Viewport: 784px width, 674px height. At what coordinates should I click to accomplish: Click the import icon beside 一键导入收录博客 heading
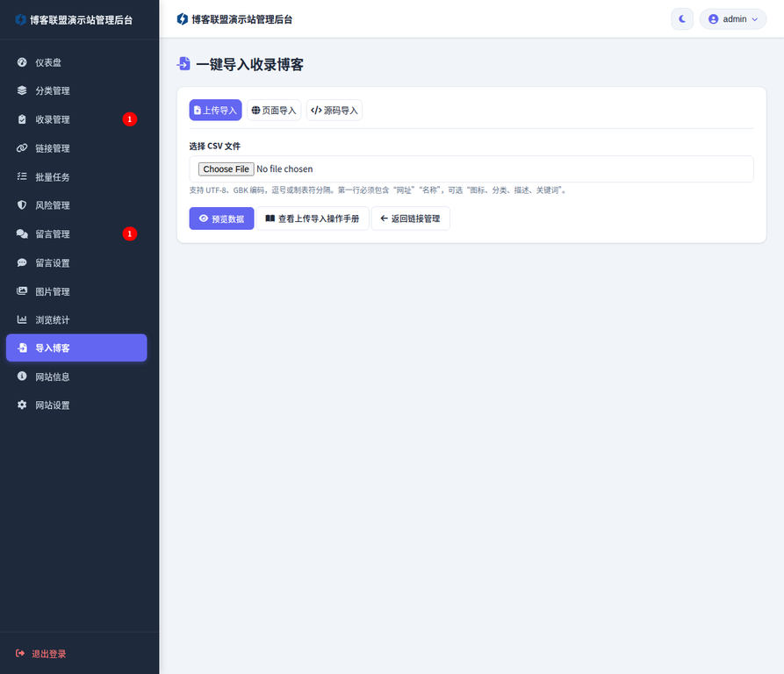click(x=183, y=64)
